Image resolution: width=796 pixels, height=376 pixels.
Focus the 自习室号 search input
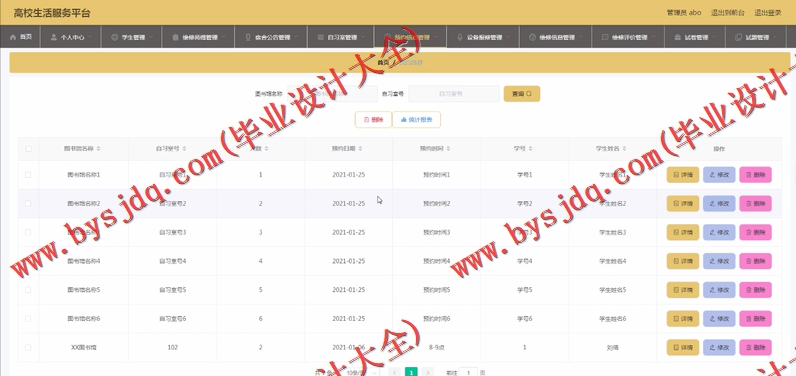[454, 94]
